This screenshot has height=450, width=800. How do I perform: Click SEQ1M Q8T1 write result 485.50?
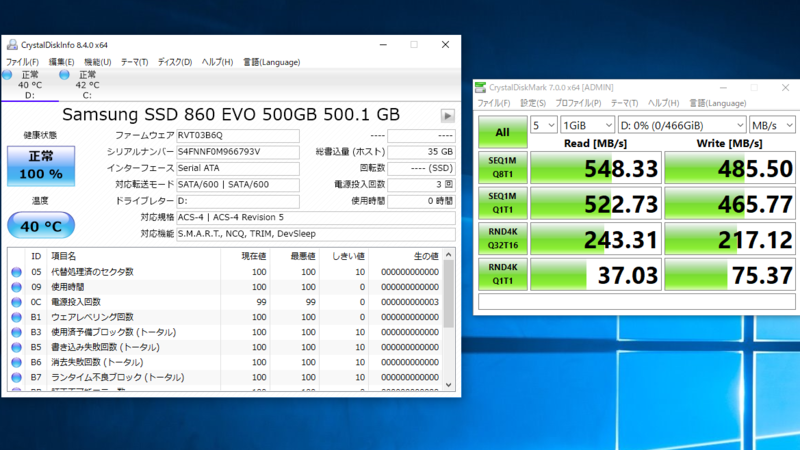pyautogui.click(x=730, y=167)
